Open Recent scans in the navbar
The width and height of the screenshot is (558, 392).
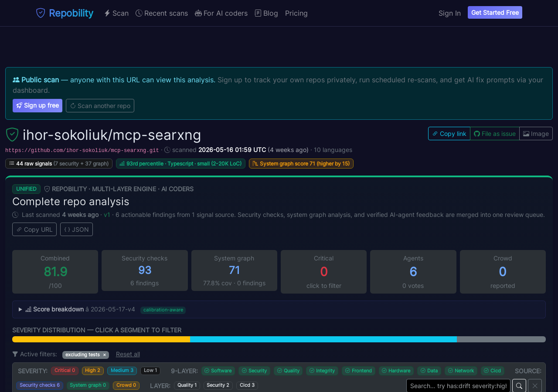coord(162,13)
